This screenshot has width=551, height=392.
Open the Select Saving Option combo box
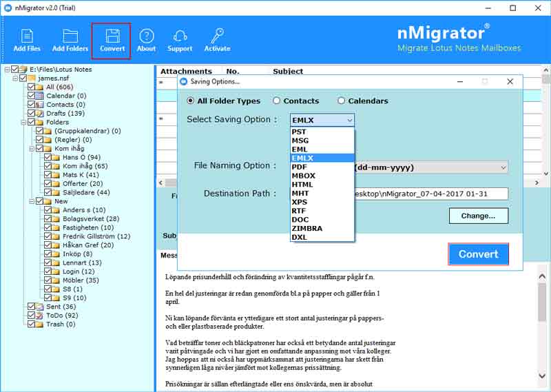[x=322, y=120]
